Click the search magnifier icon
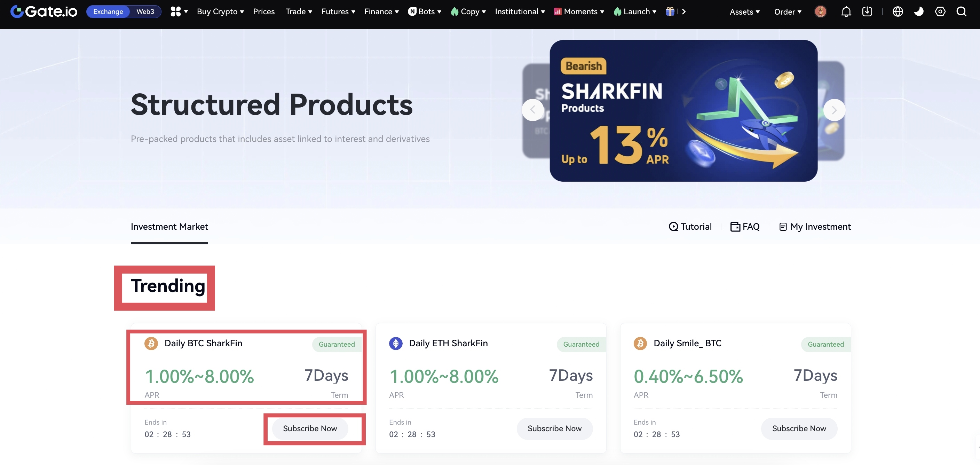 click(x=961, y=12)
